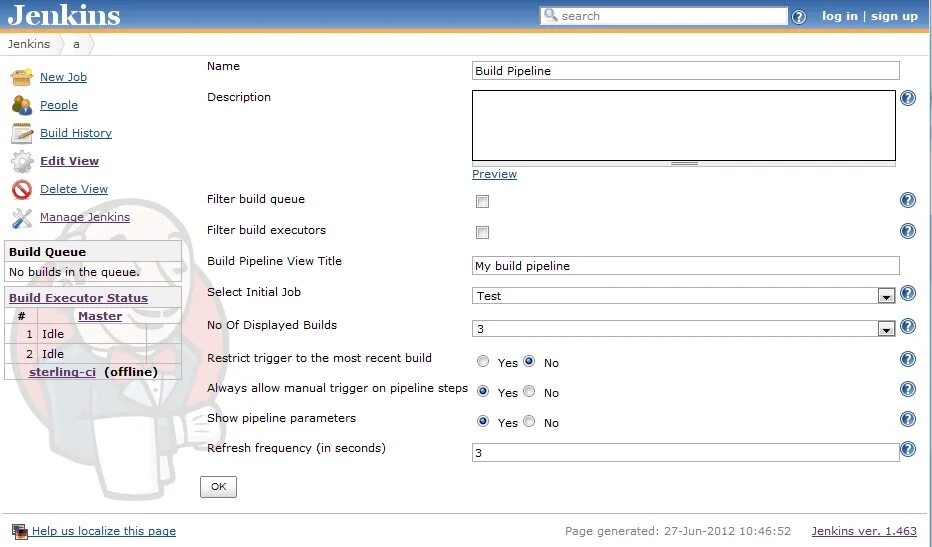Viewport: 932px width, 547px height.
Task: Open the Master node link
Action: pyautogui.click(x=100, y=316)
